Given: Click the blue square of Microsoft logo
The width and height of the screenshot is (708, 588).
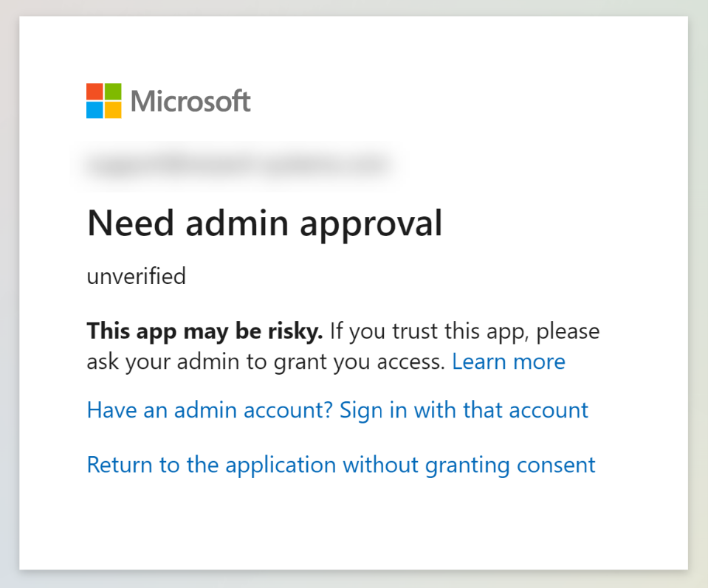Looking at the screenshot, I should coord(94,110).
